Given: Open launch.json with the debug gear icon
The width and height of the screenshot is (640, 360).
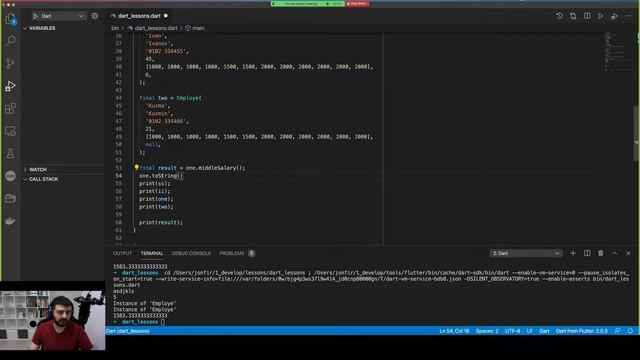Looking at the screenshot, I should click(x=95, y=16).
